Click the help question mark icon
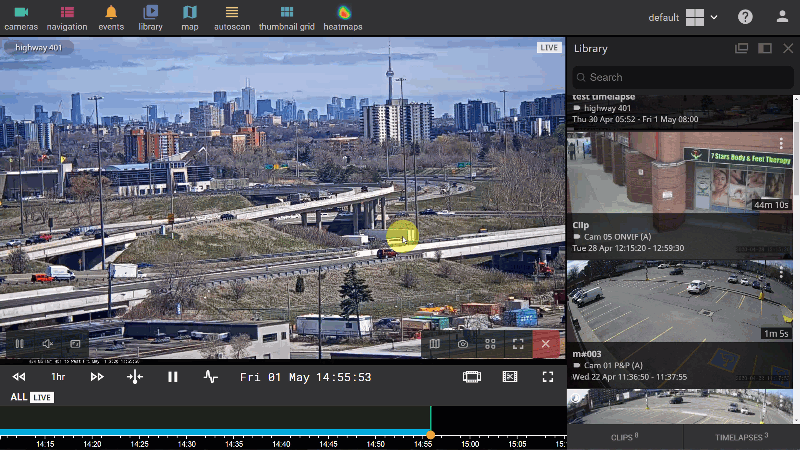 [x=745, y=17]
